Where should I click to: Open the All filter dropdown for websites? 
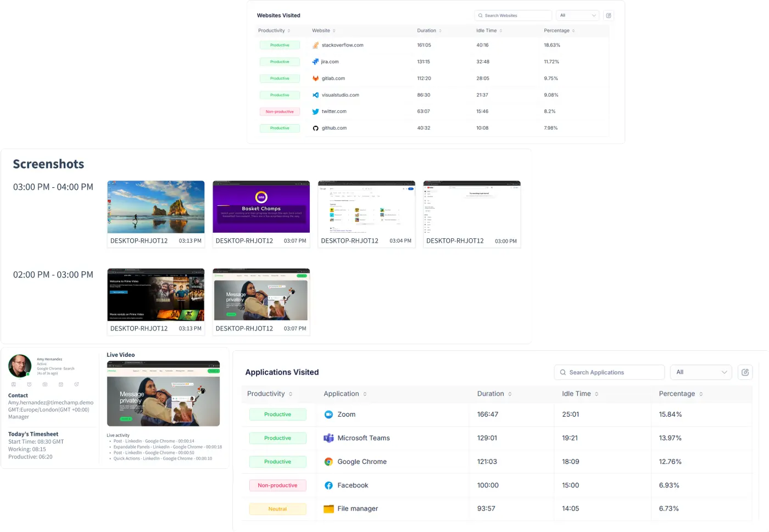[577, 15]
